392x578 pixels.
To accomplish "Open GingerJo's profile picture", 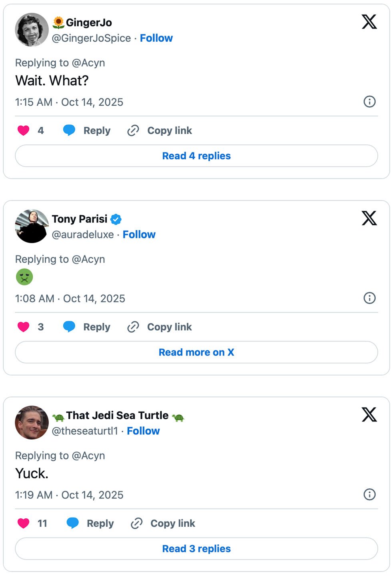I will 32,30.
